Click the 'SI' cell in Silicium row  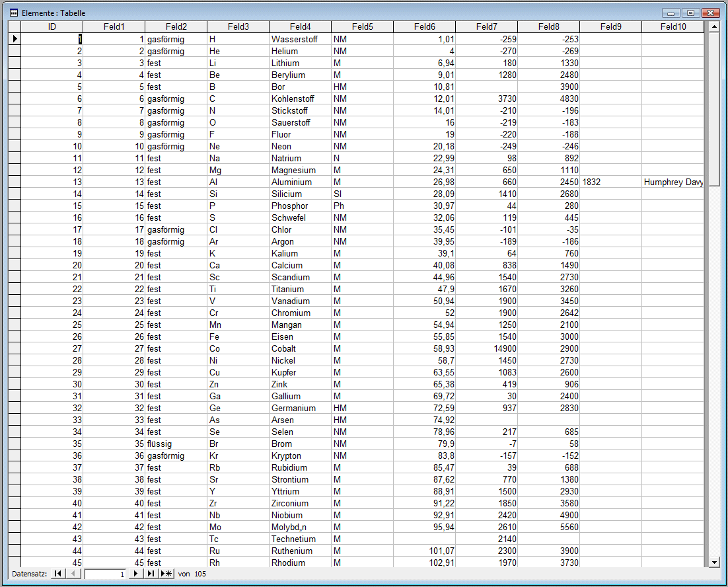363,194
